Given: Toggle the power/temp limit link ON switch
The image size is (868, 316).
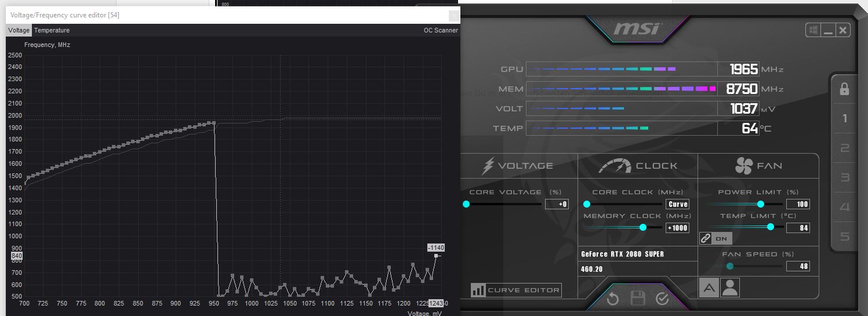Looking at the screenshot, I should 716,238.
